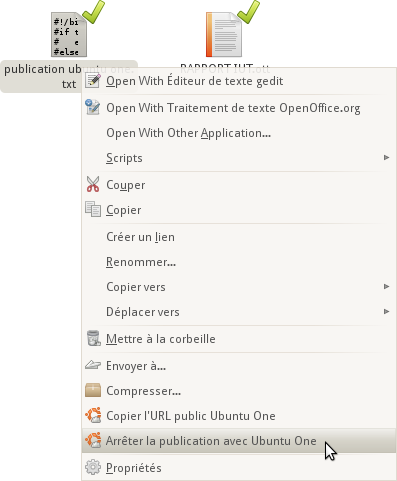The width and height of the screenshot is (397, 481).
Task: Click the copy pages icon beside Copier
Action: pos(93,209)
